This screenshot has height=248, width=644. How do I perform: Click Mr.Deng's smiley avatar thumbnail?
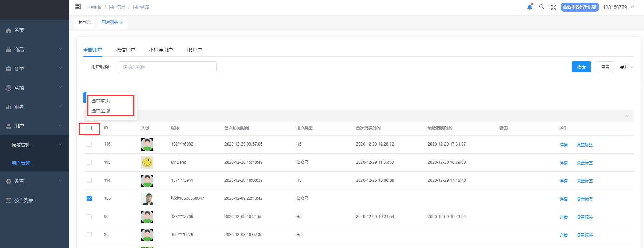pos(147,163)
